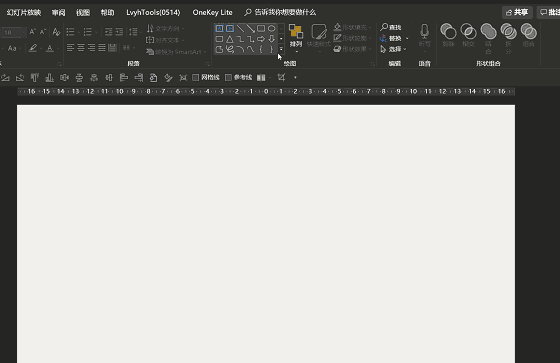Select the straight line shape
The height and width of the screenshot is (363, 560).
pos(240,29)
